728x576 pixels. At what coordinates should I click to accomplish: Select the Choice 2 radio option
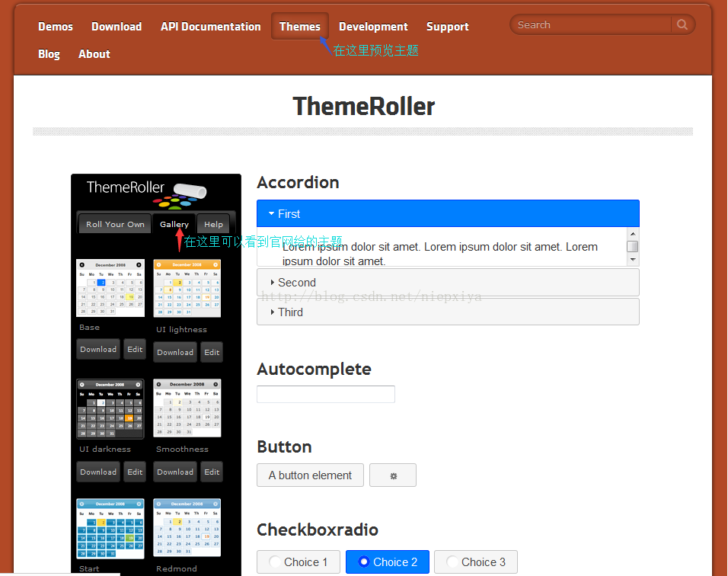coord(388,562)
